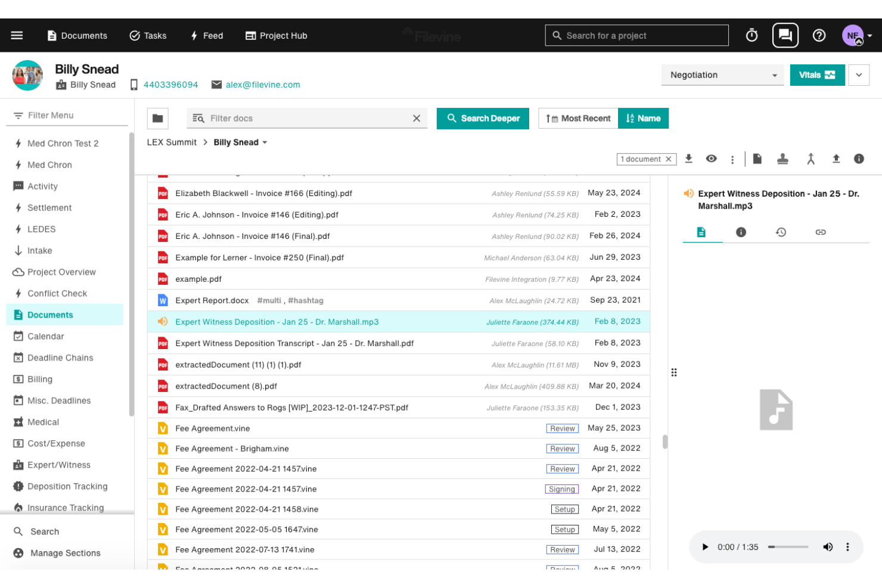Click alex@filevine.com email link

[x=263, y=85]
